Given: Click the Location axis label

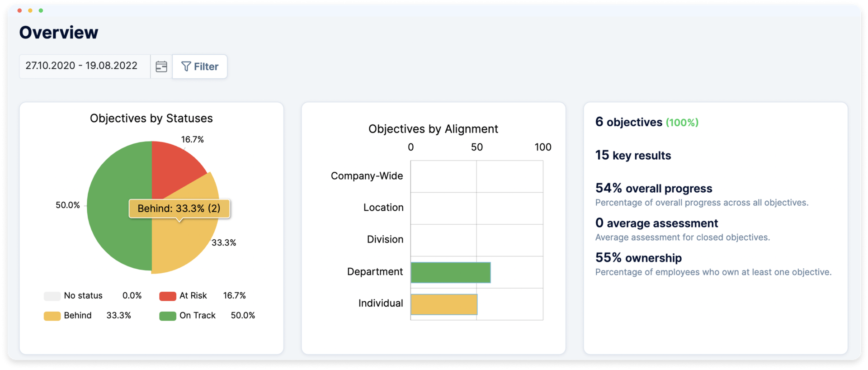Looking at the screenshot, I should (x=383, y=208).
